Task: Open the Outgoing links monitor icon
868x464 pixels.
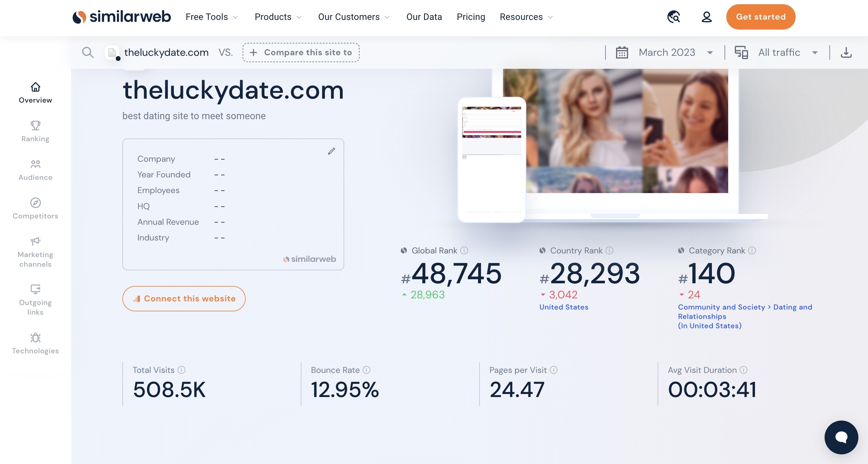Action: point(35,289)
